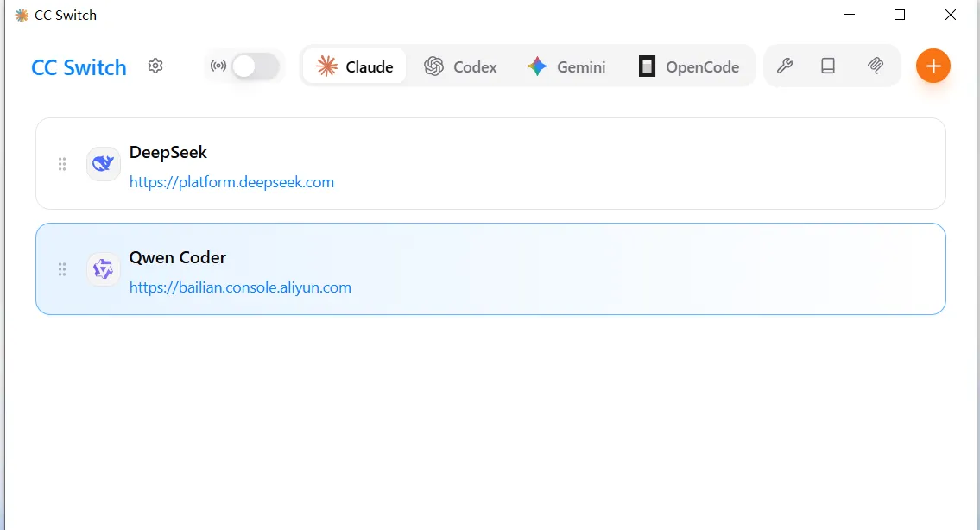Switch to the OpenCode tab
This screenshot has width=980, height=530.
pos(690,66)
